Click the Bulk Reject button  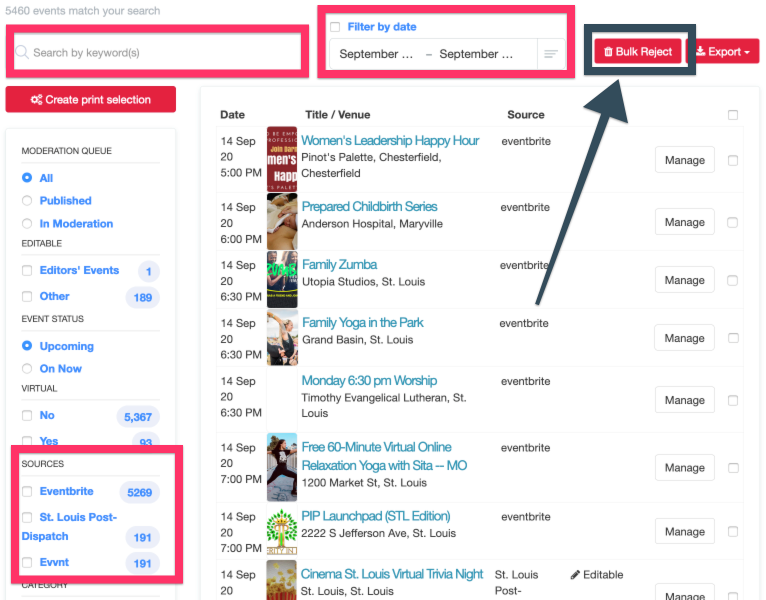638,51
